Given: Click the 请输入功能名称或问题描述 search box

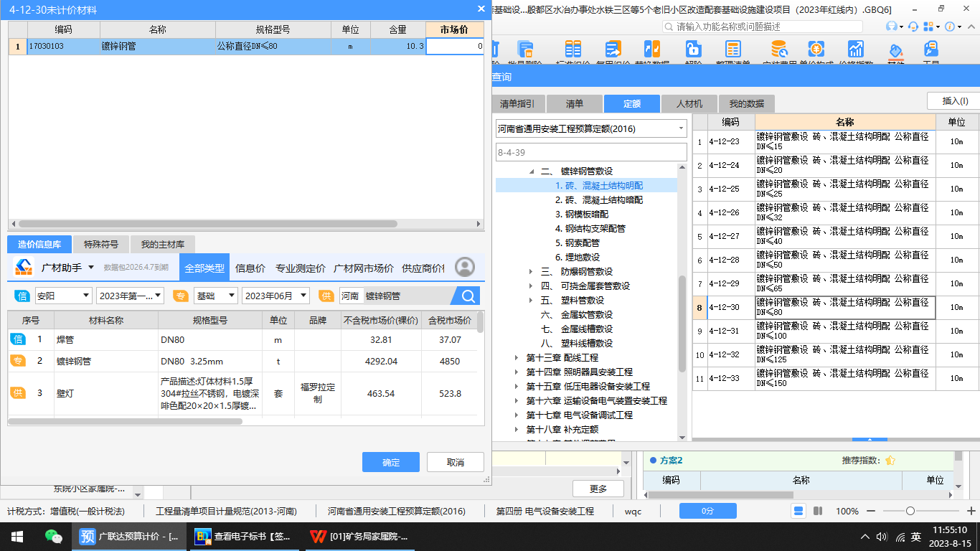Looking at the screenshot, I should [x=762, y=27].
